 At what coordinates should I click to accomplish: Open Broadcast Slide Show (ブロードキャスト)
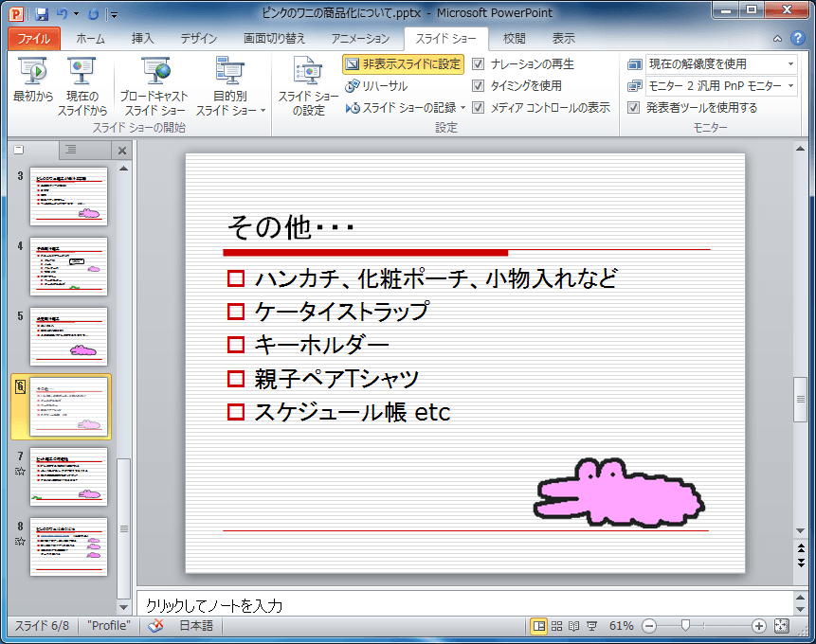(154, 86)
